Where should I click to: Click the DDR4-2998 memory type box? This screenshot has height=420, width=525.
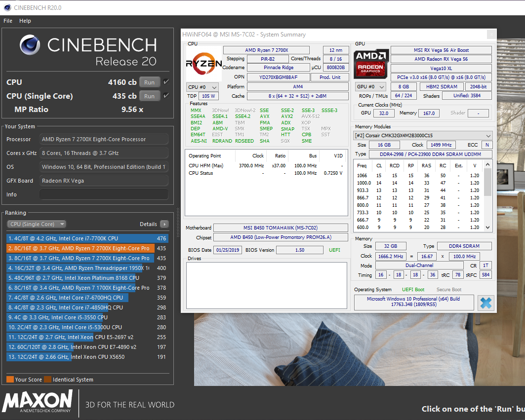430,154
